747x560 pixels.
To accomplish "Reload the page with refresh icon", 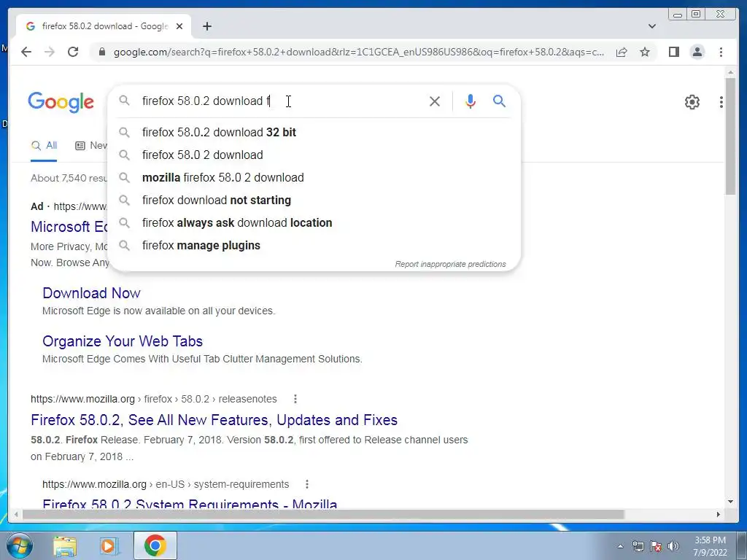I will point(73,52).
